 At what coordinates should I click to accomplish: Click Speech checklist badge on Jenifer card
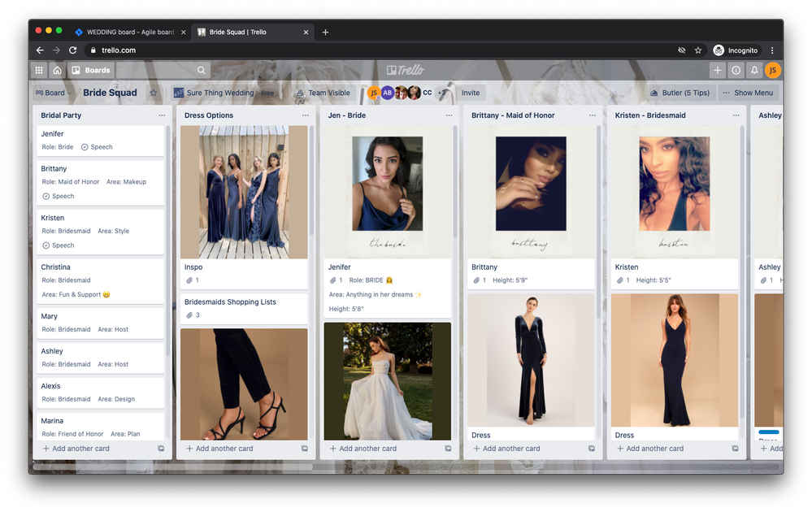97,147
